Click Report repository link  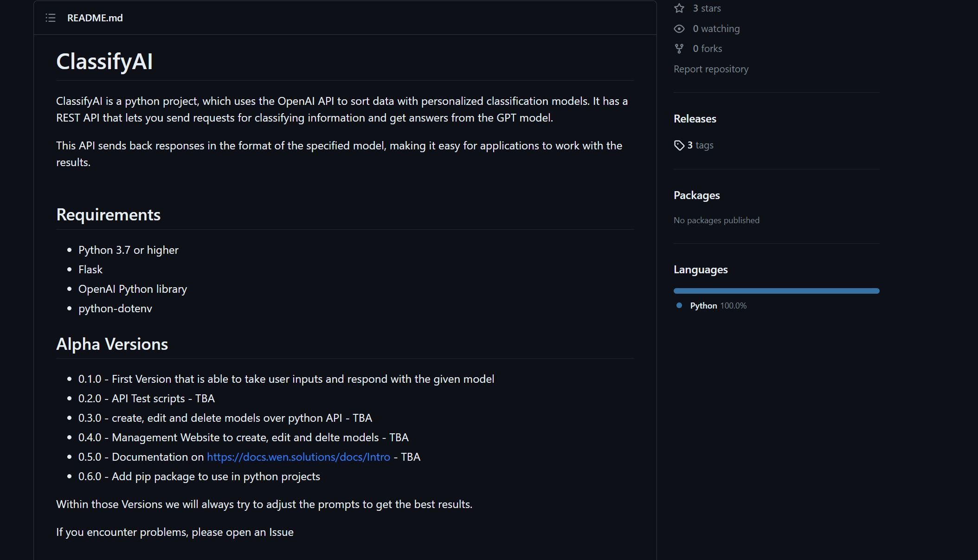click(711, 69)
